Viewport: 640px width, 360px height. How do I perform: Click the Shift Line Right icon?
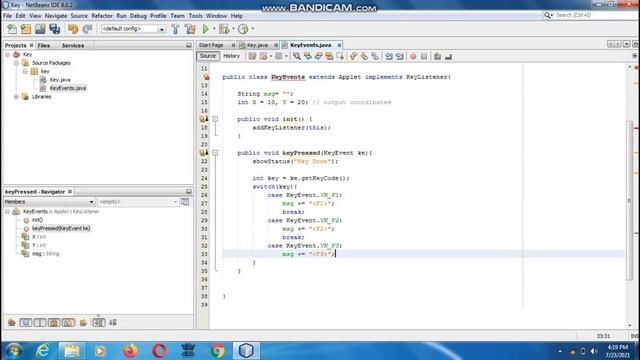coord(399,56)
